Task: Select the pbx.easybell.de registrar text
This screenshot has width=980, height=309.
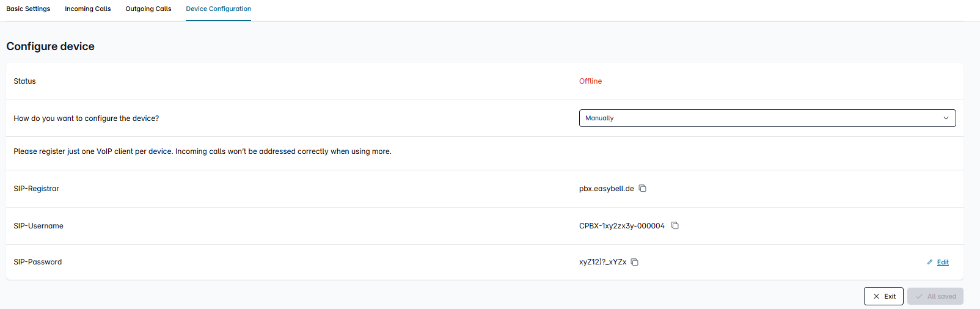Action: coord(607,188)
